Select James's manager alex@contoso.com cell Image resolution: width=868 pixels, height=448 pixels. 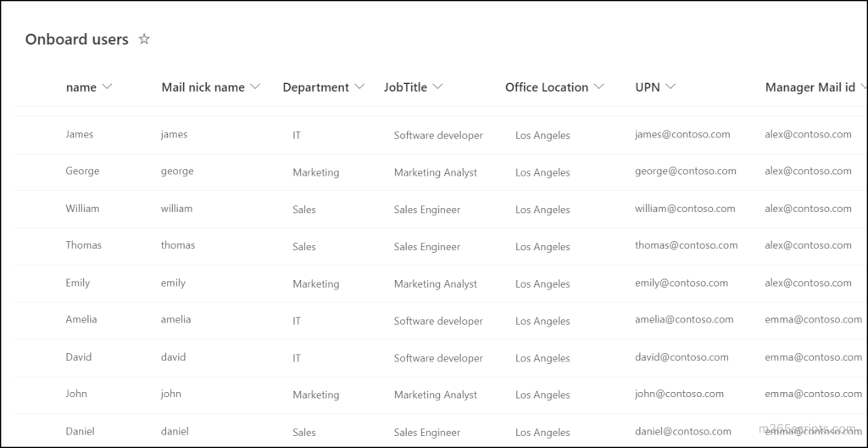pyautogui.click(x=808, y=134)
